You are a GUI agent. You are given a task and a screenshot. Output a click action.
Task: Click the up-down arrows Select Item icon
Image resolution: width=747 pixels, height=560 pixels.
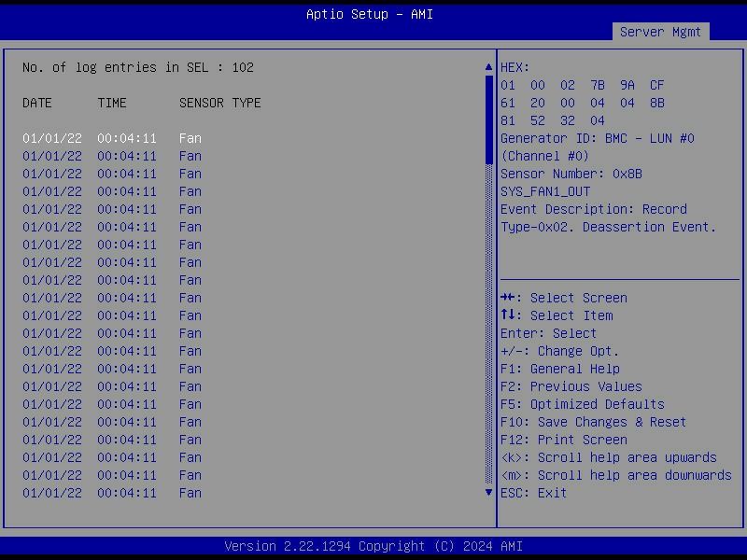pos(507,315)
